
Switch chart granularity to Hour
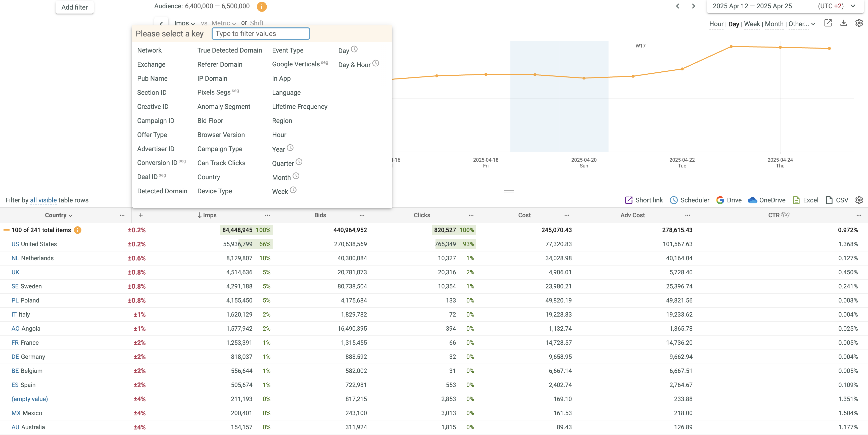(716, 24)
